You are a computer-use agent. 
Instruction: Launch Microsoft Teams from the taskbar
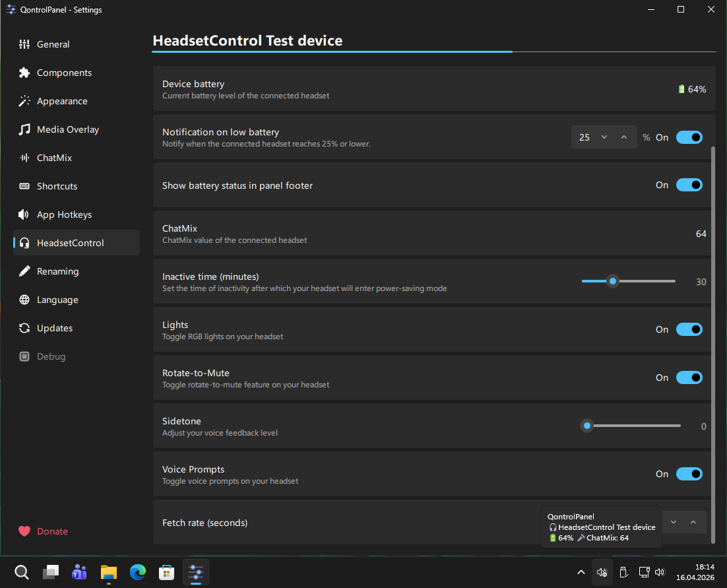[80, 572]
